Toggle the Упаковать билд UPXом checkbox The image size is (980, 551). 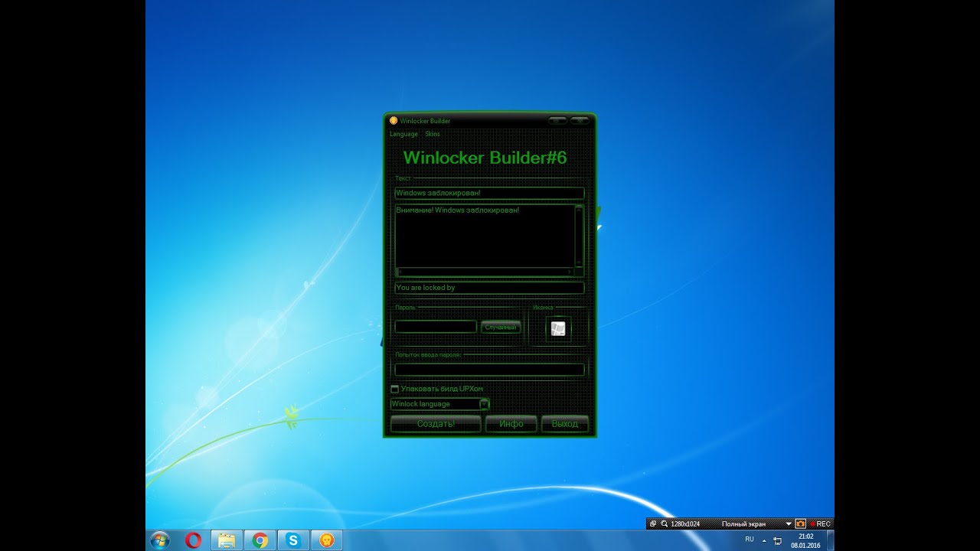[395, 389]
